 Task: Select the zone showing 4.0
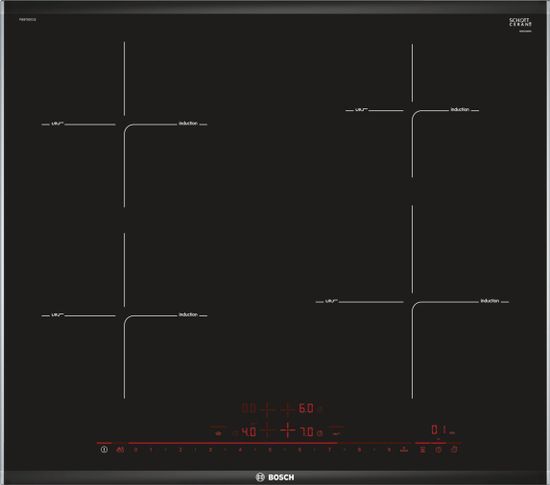(x=249, y=432)
